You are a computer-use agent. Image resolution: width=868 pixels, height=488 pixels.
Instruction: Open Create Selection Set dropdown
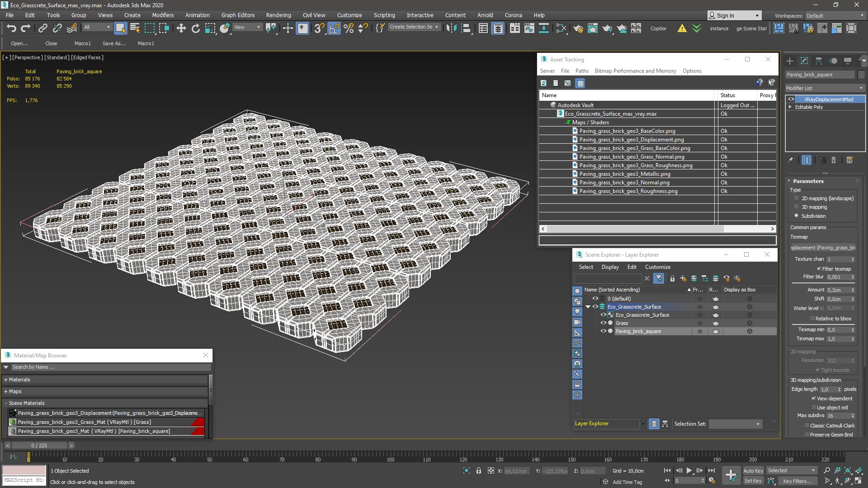point(414,27)
